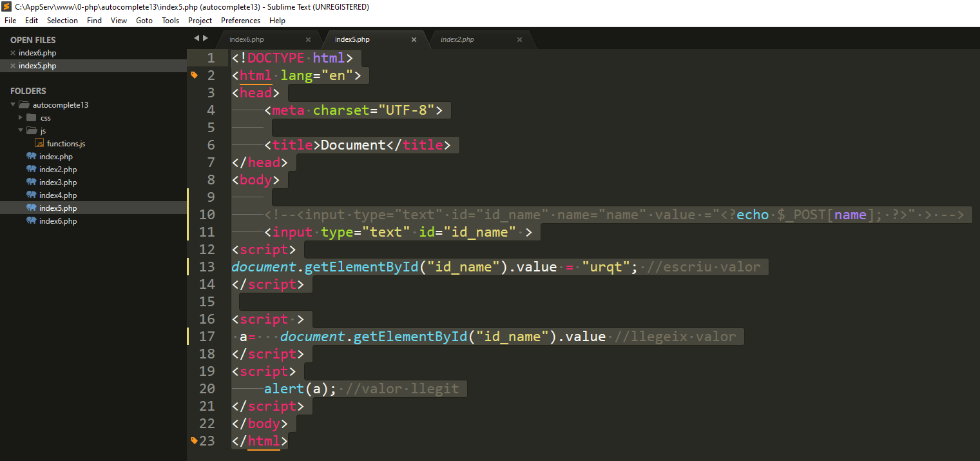Click the index3.php elephant file icon
This screenshot has height=461, width=980.
pyautogui.click(x=31, y=182)
